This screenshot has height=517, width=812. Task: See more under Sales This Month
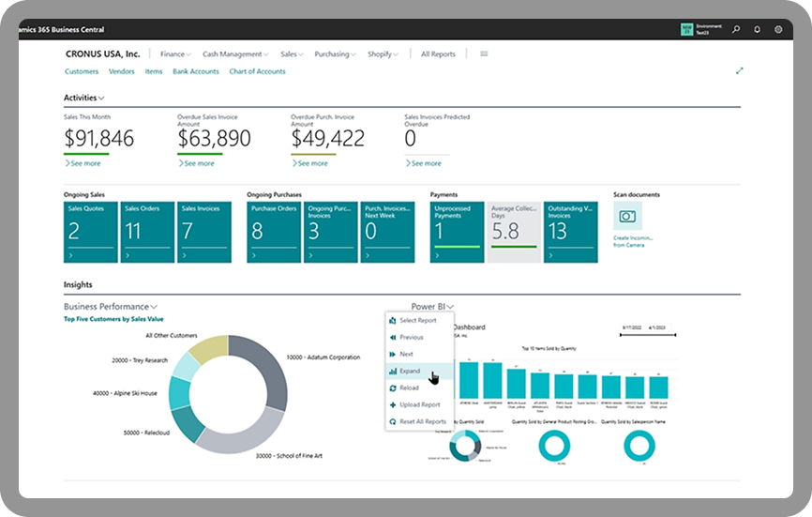83,163
